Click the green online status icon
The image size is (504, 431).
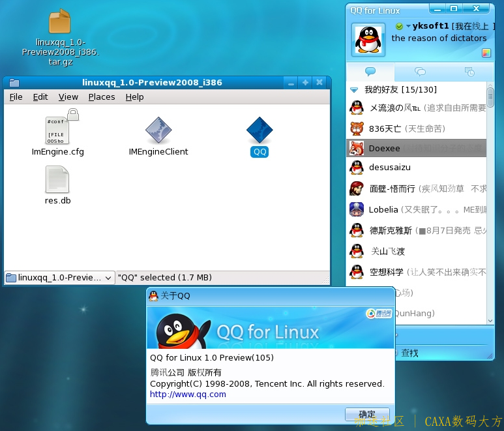(x=399, y=26)
